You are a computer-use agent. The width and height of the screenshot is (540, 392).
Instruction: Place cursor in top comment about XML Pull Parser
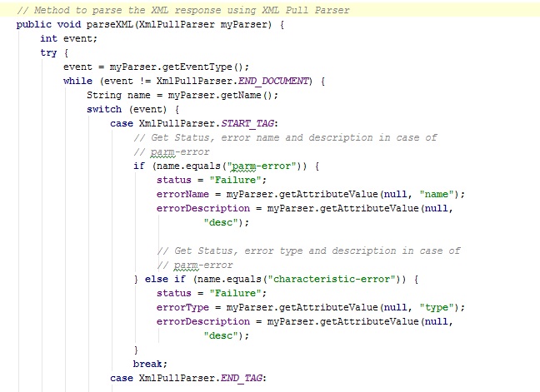point(183,10)
